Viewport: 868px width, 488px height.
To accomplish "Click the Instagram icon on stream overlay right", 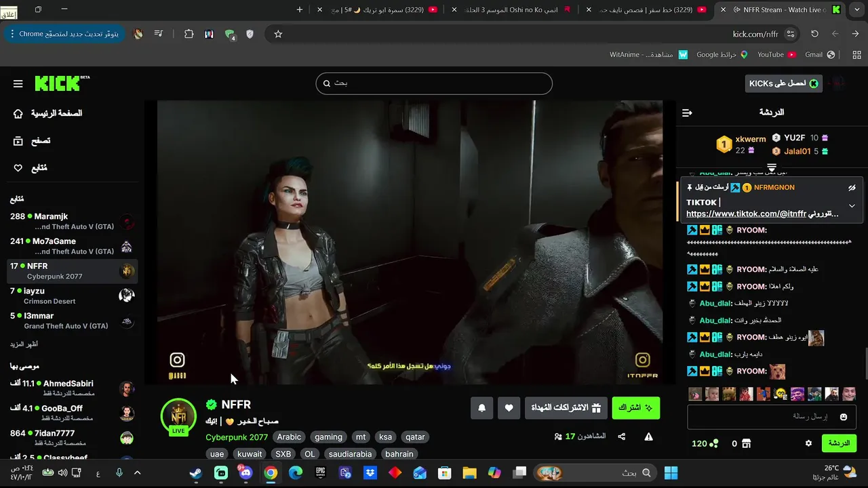I will coord(642,360).
